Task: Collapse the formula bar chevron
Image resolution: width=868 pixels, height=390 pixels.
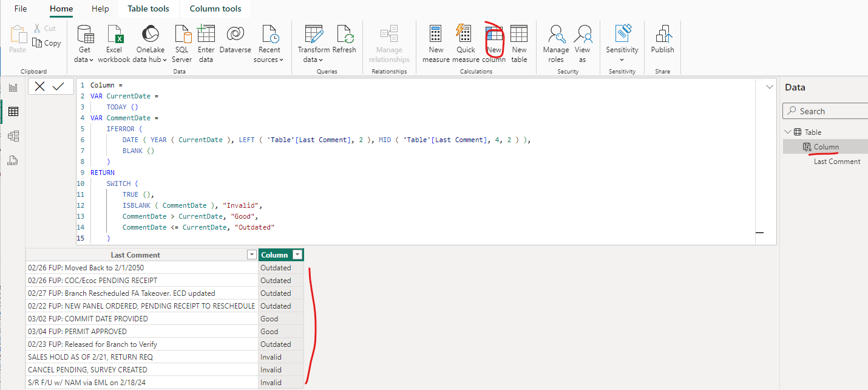Action: pos(770,87)
